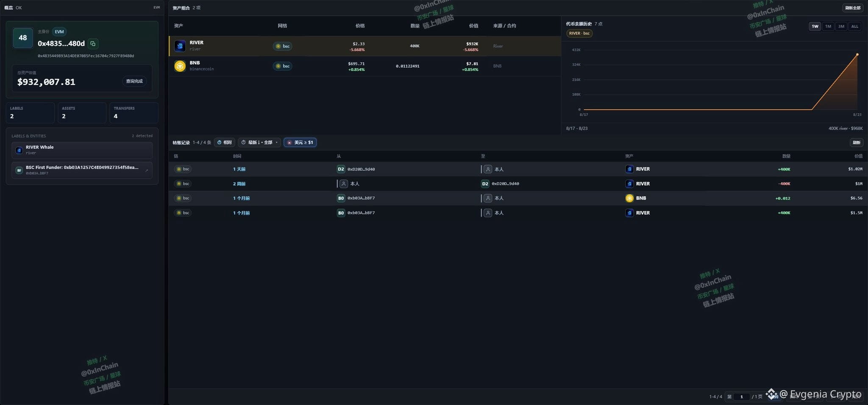Click the bsc network badge in RIVER asset row

[283, 46]
